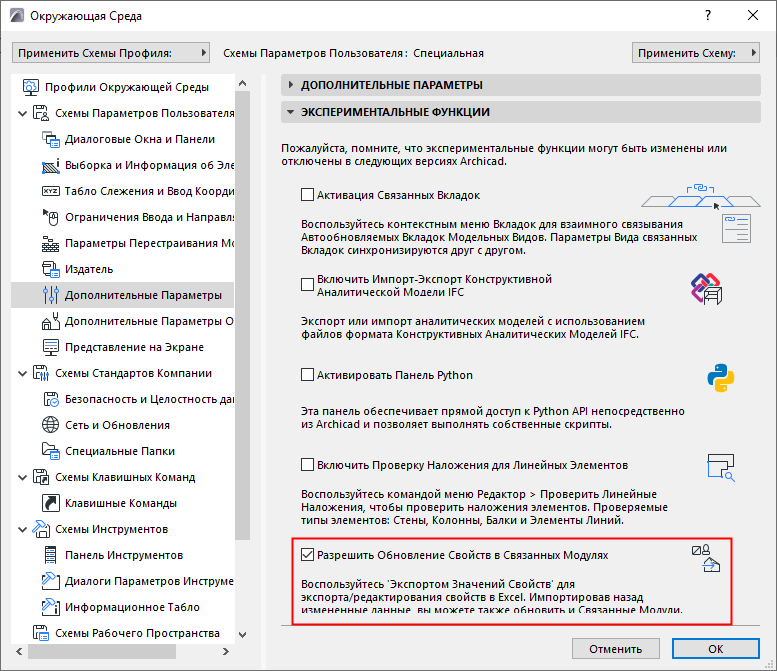The height and width of the screenshot is (671, 777).
Task: Click the Информационное Табло icon
Action: [x=51, y=607]
